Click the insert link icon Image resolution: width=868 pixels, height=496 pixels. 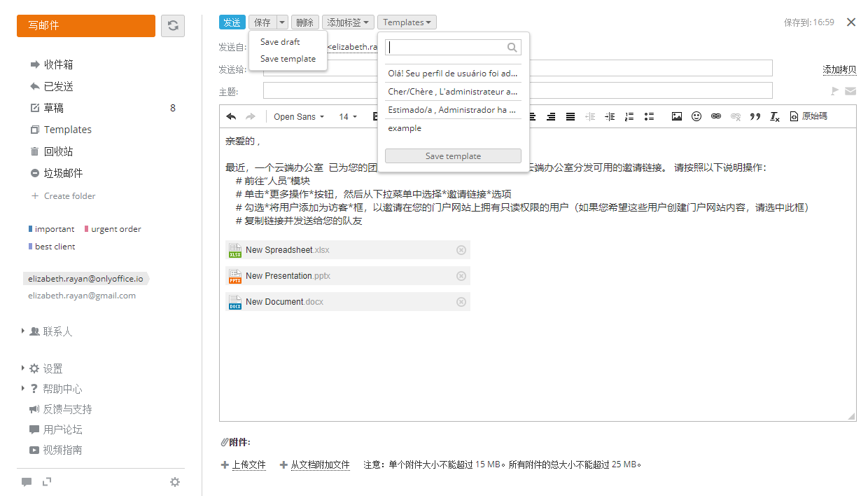(x=715, y=117)
